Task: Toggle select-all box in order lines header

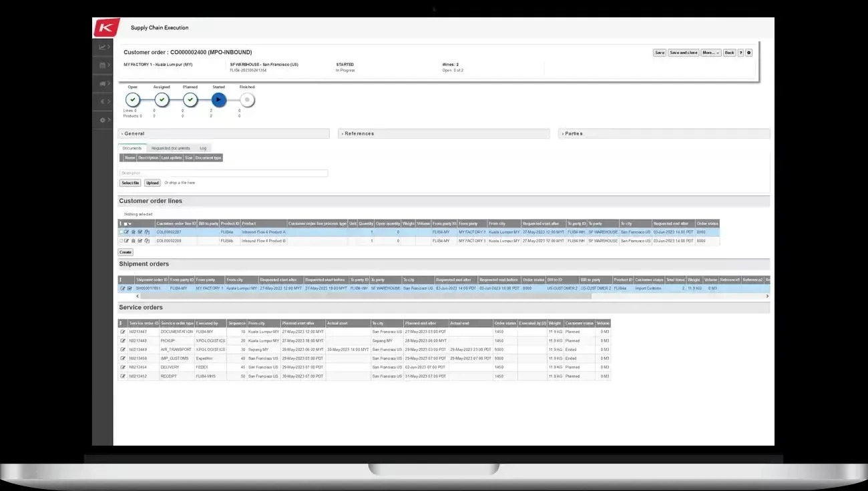Action: click(126, 223)
